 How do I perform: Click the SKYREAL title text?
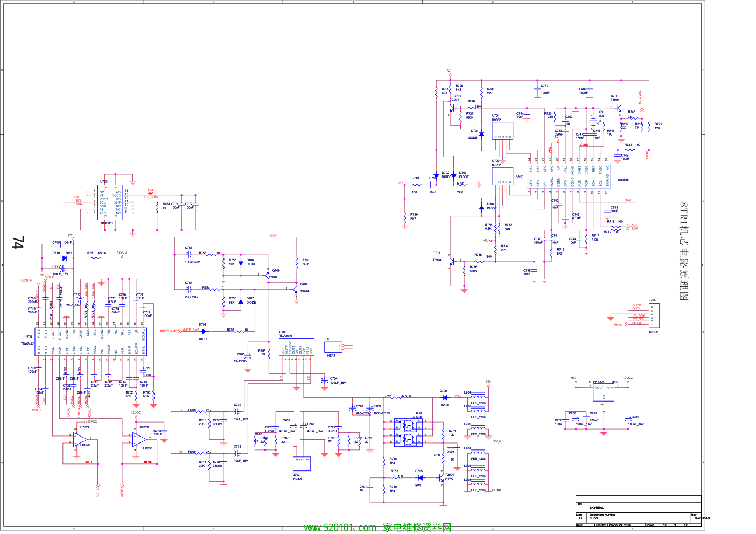[597, 507]
